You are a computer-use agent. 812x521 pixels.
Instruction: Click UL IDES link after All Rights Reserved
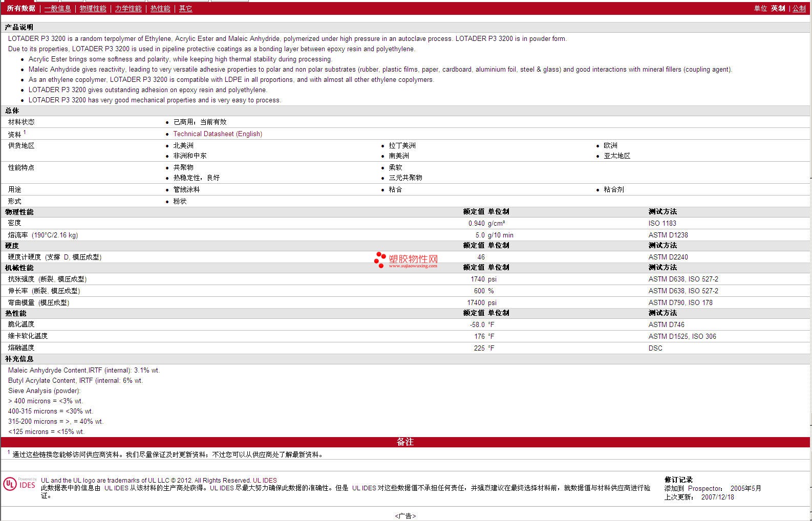[265, 481]
